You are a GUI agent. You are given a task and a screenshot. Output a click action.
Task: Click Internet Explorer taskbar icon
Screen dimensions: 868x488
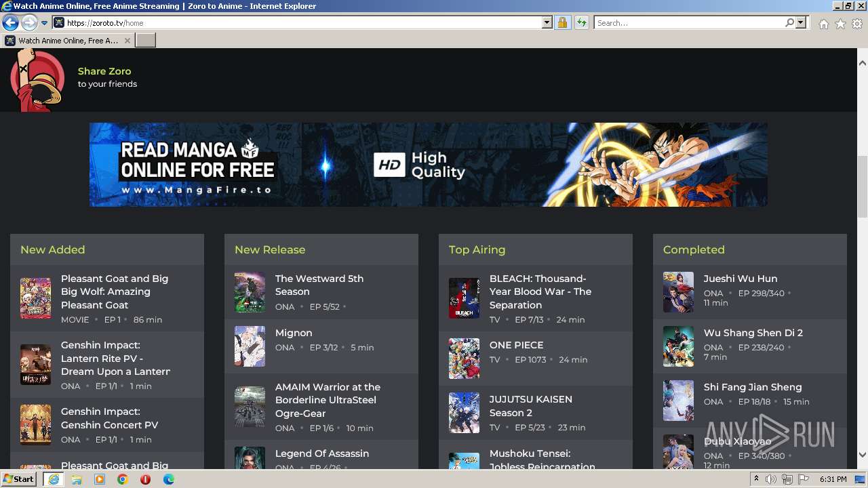tap(53, 479)
